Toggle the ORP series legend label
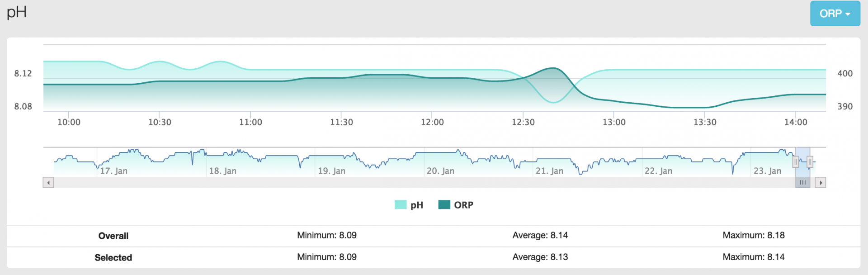868x275 pixels. pos(463,205)
